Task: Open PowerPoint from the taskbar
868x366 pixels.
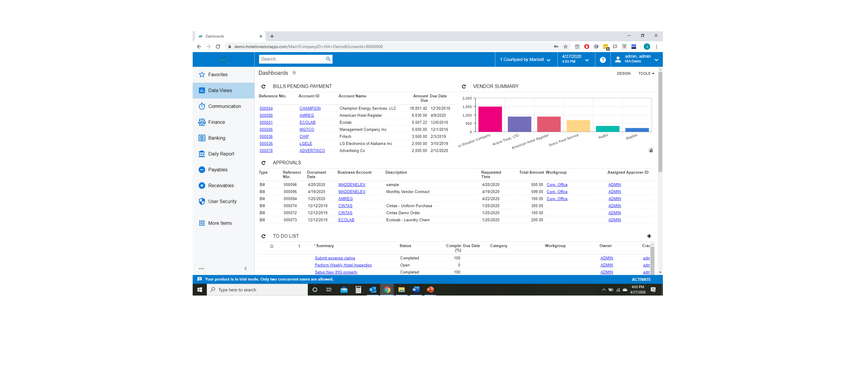Action: 430,290
